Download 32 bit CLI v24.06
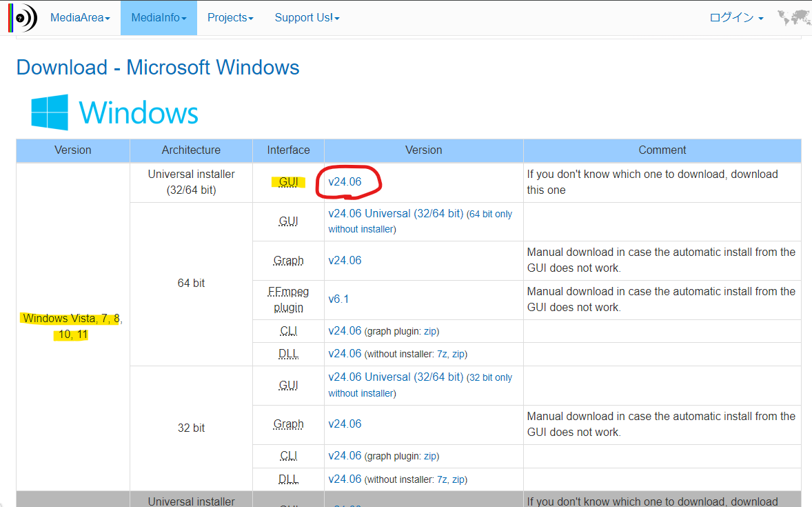 pyautogui.click(x=345, y=456)
